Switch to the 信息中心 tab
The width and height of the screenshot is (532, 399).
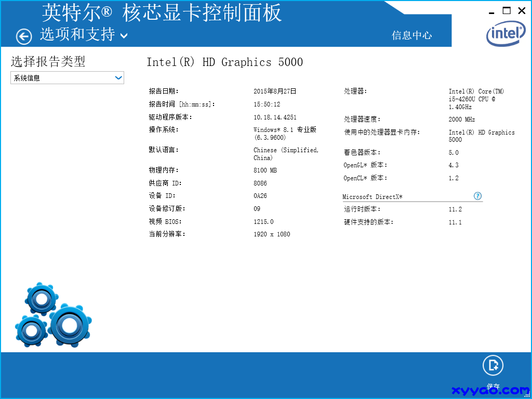coord(411,35)
